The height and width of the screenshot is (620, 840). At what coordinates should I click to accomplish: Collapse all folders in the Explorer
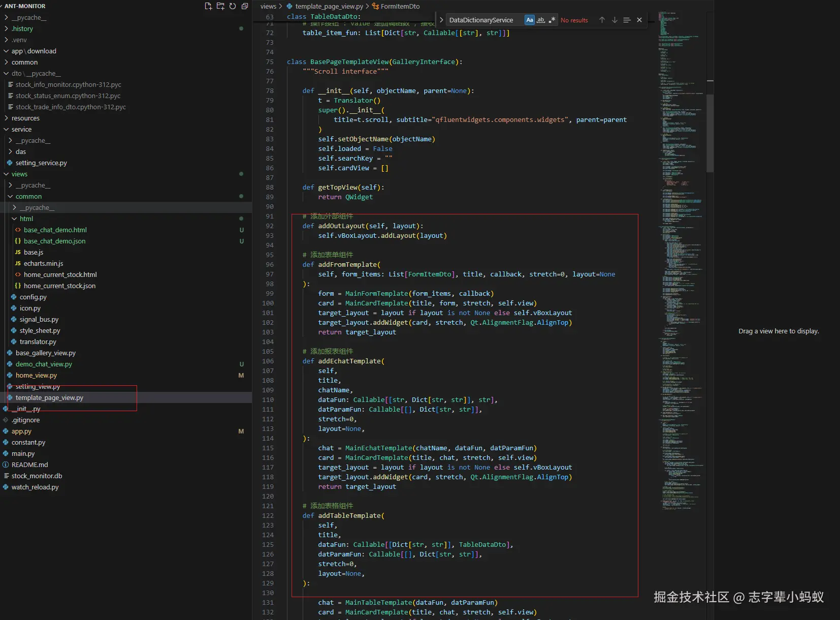[x=245, y=6]
